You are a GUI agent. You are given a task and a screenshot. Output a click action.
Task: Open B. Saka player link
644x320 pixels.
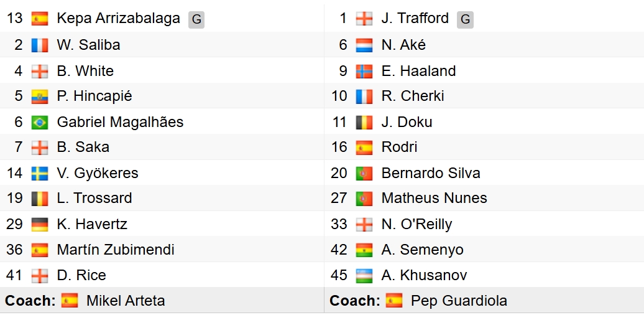83,147
